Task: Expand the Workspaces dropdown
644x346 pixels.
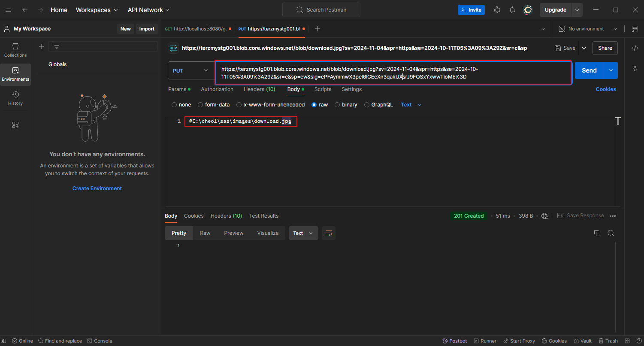Action: (x=97, y=10)
